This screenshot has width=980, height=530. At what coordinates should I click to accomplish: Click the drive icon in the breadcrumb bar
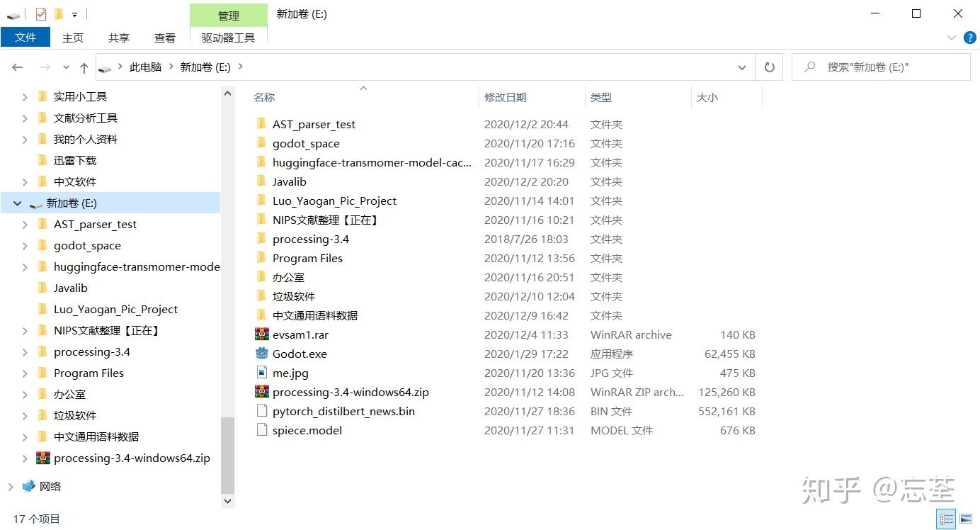pyautogui.click(x=106, y=67)
